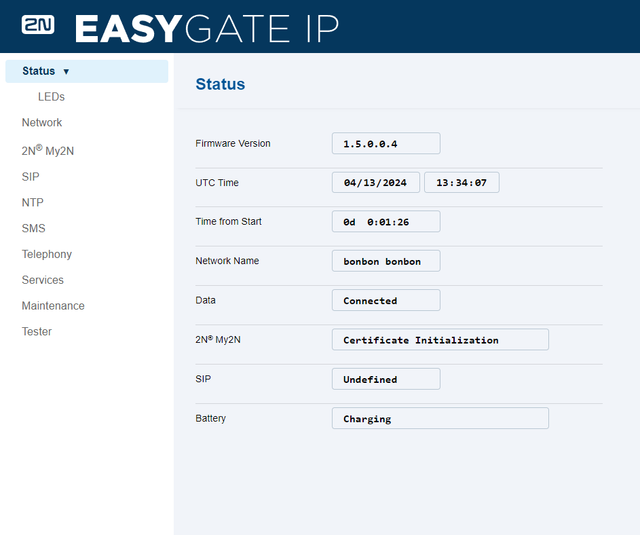Click the Status page heading
Image resolution: width=640 pixels, height=535 pixels.
pos(220,84)
